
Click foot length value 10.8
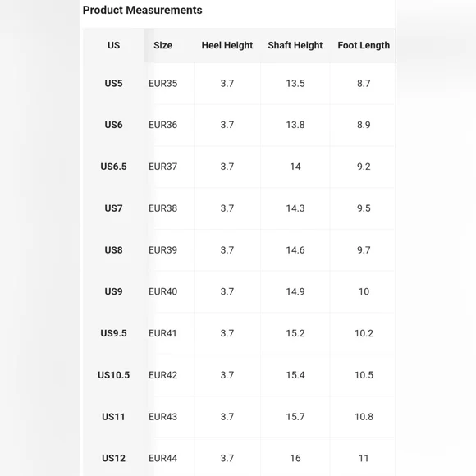tap(364, 417)
